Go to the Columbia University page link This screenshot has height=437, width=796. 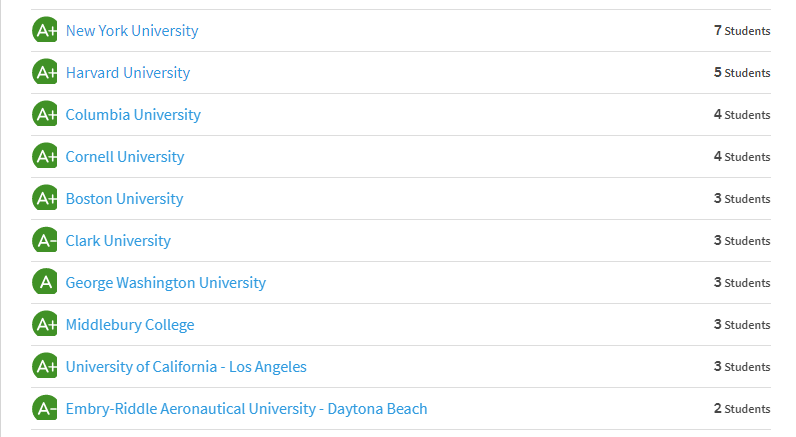click(133, 115)
